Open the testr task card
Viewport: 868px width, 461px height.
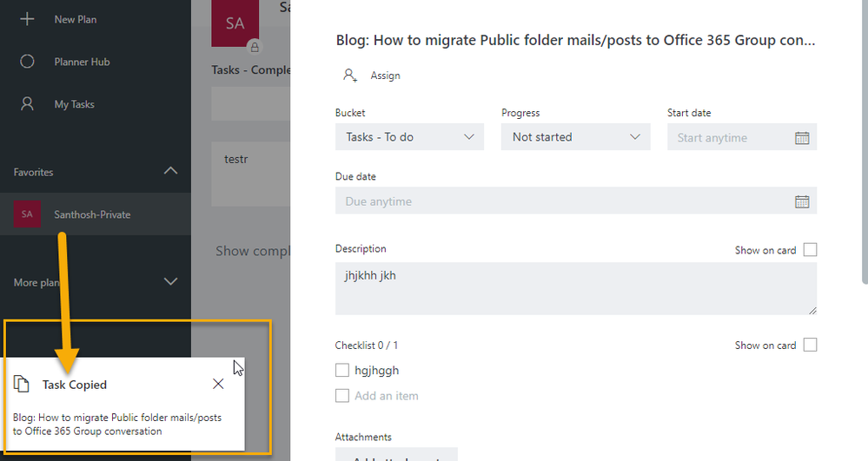251,174
